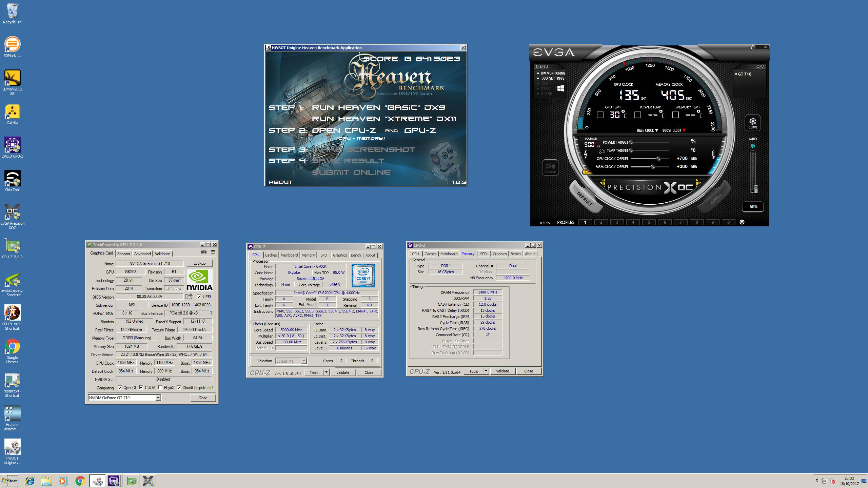Open the GPU selection dropdown in GPU-Z
868x488 pixels.
(x=158, y=398)
